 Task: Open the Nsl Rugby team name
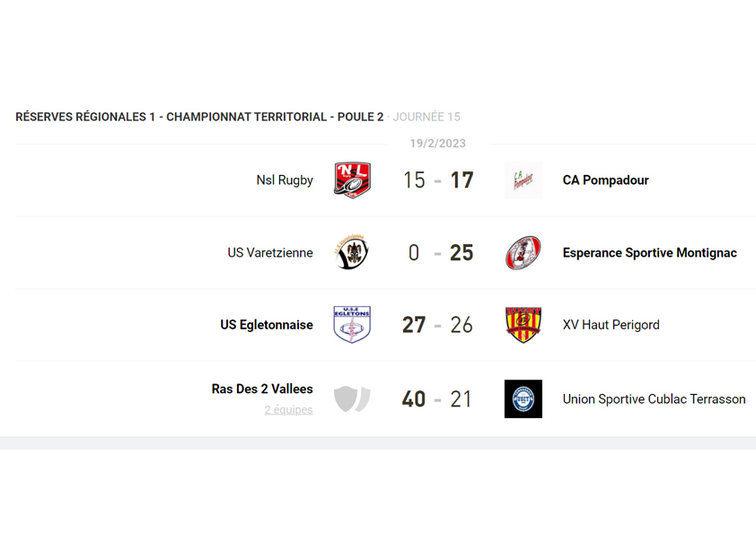[x=285, y=180]
